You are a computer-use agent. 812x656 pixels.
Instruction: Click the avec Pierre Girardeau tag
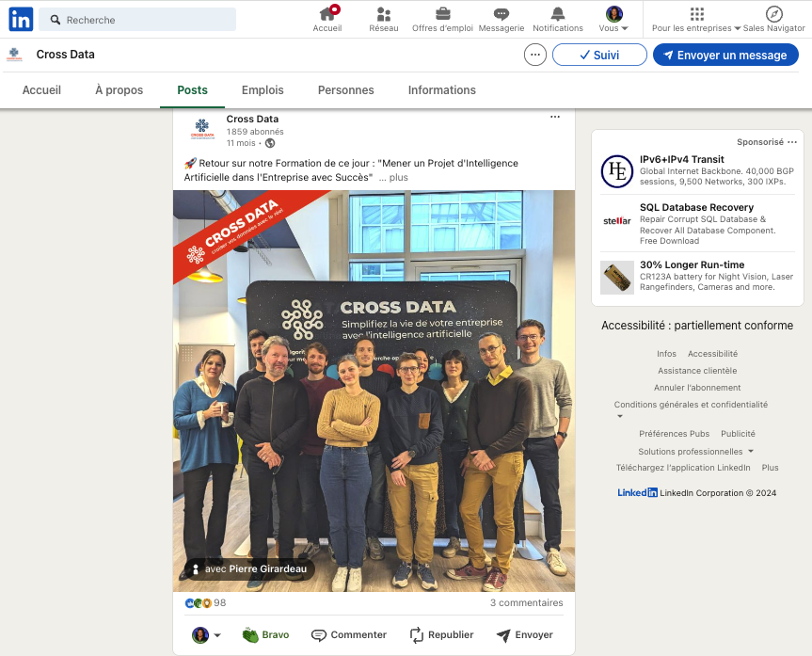pos(249,569)
